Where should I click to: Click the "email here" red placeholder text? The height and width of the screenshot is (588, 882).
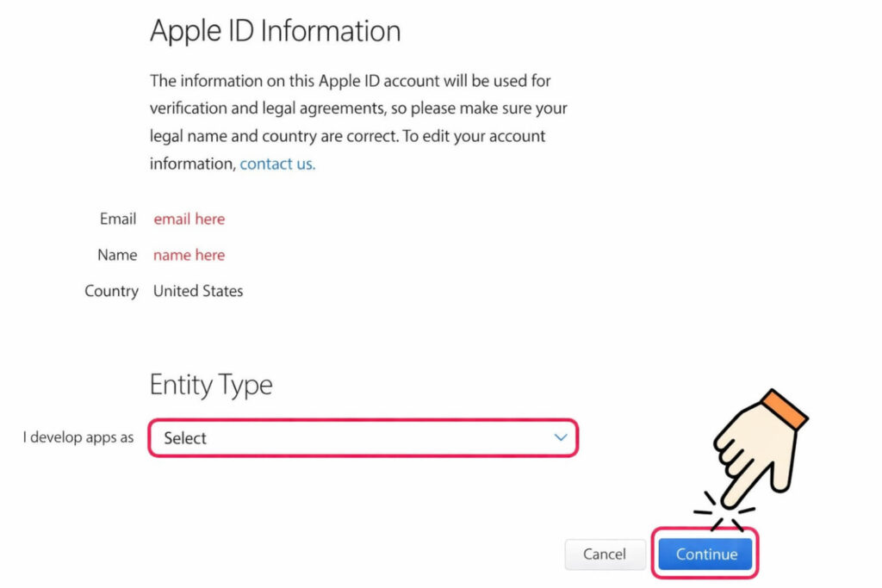tap(189, 219)
